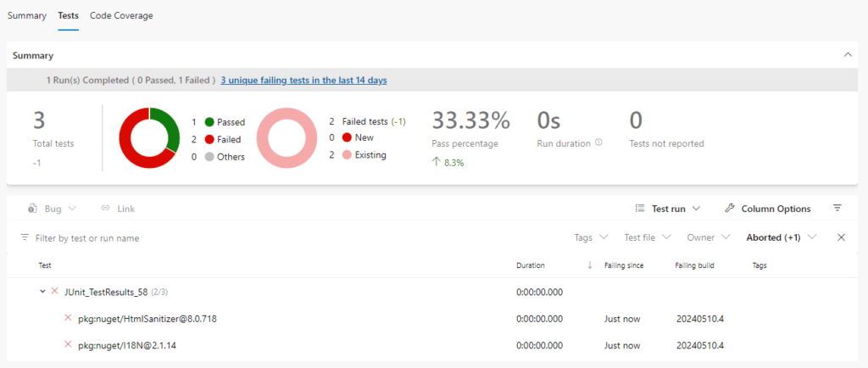Sort by the Test column header
The width and height of the screenshot is (868, 368).
pos(45,265)
